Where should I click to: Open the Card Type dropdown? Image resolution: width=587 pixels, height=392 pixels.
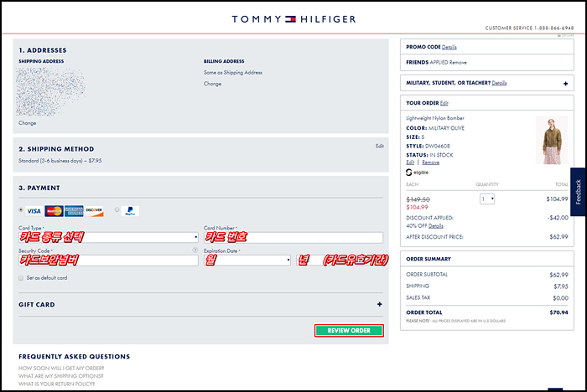[x=108, y=237]
